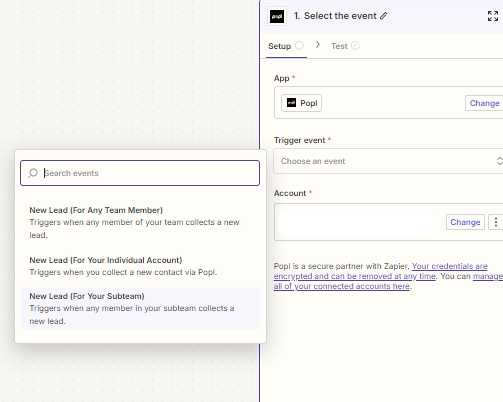The image size is (503, 402).
Task: Edit step name with pencil icon
Action: click(384, 16)
